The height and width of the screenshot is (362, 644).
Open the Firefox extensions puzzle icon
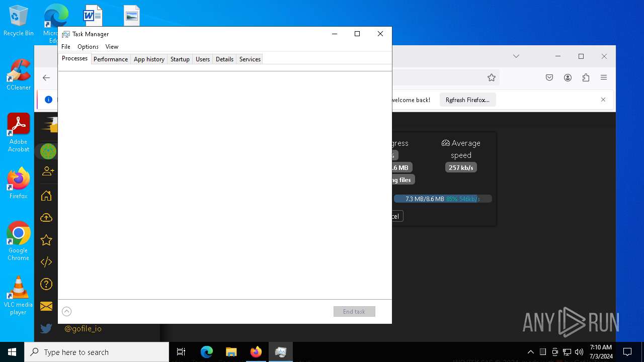(586, 77)
